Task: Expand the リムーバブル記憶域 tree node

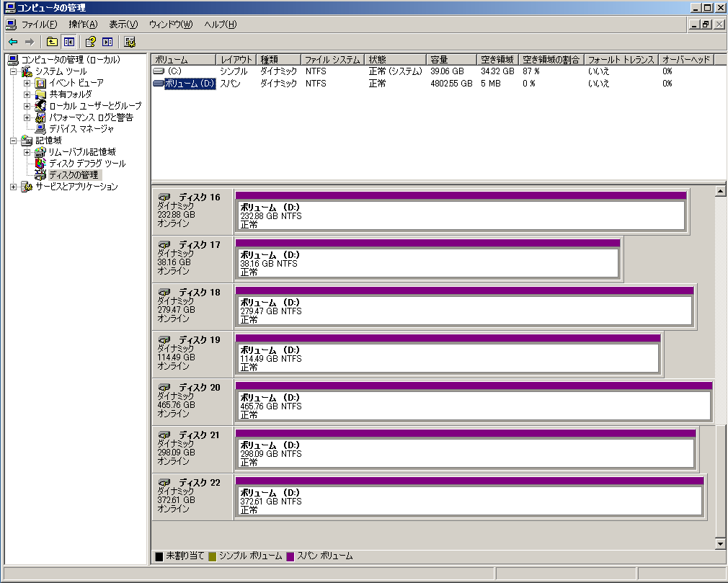Action: [27, 152]
